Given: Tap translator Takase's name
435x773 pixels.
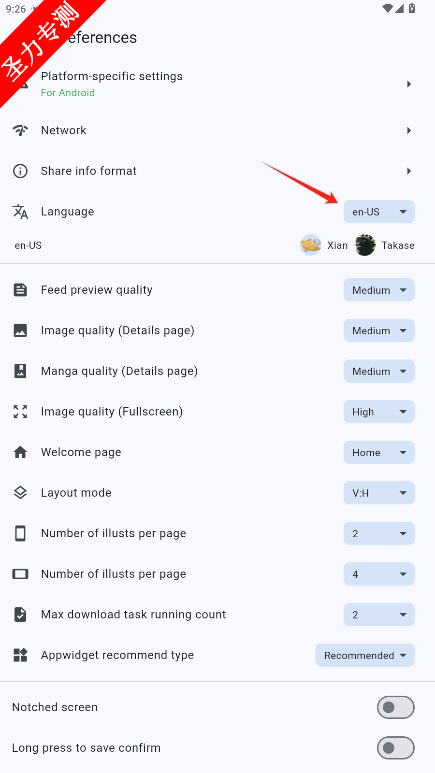Looking at the screenshot, I should [x=398, y=246].
